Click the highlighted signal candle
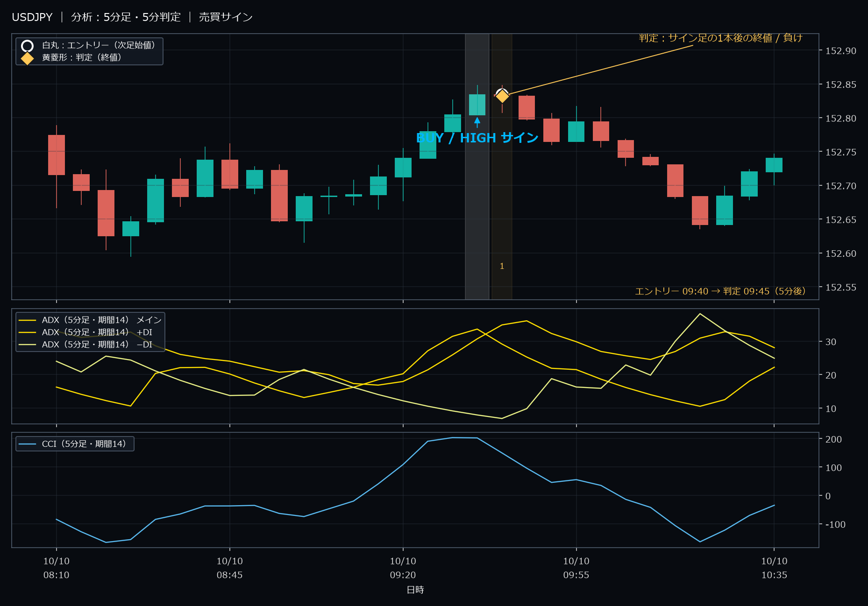Image resolution: width=868 pixels, height=606 pixels. click(x=477, y=105)
